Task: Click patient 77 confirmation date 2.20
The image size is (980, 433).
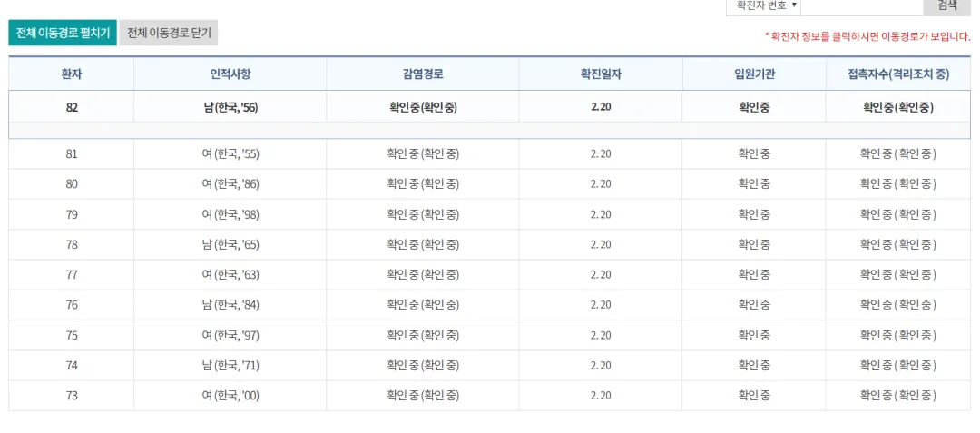Action: tap(601, 274)
